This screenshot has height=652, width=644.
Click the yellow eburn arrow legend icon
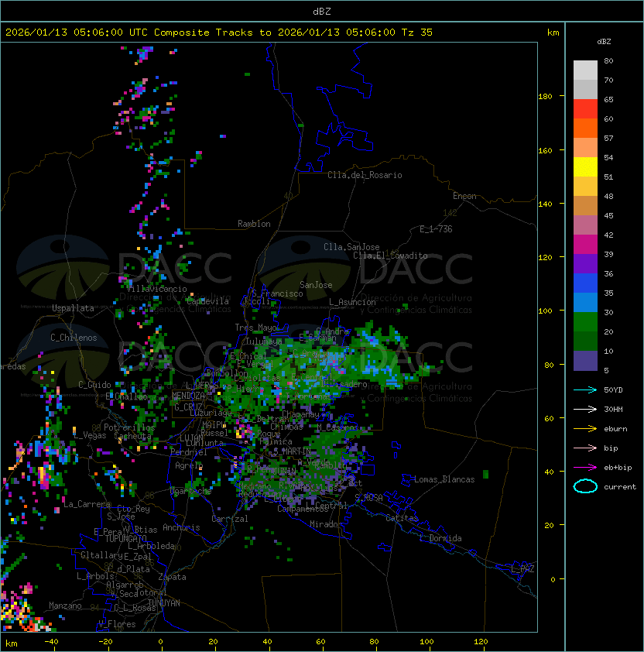click(585, 429)
